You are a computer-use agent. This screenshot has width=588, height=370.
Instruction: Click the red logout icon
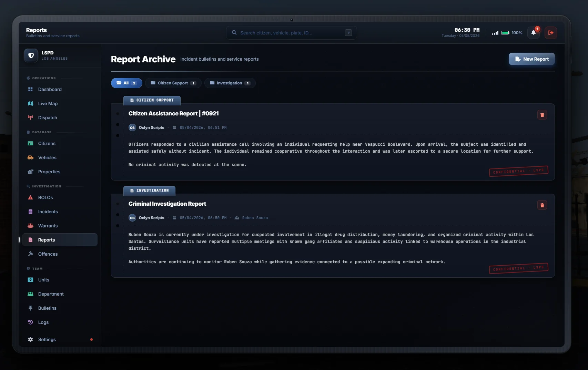tap(550, 33)
